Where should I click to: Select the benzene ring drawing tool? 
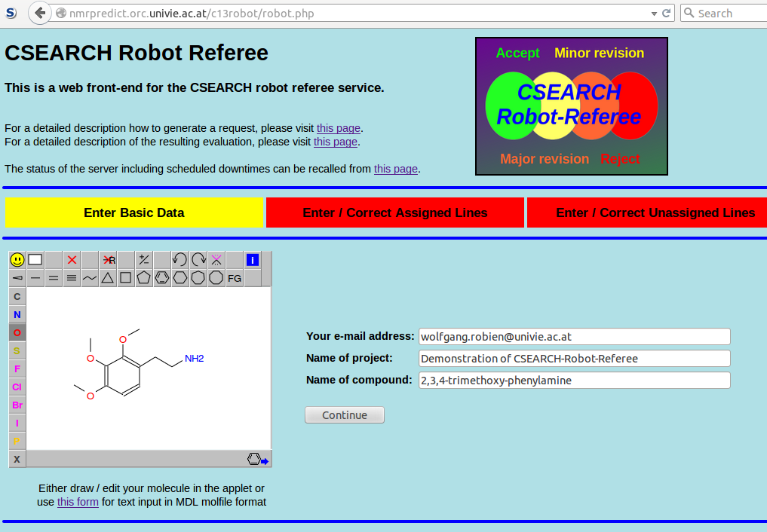coord(161,278)
